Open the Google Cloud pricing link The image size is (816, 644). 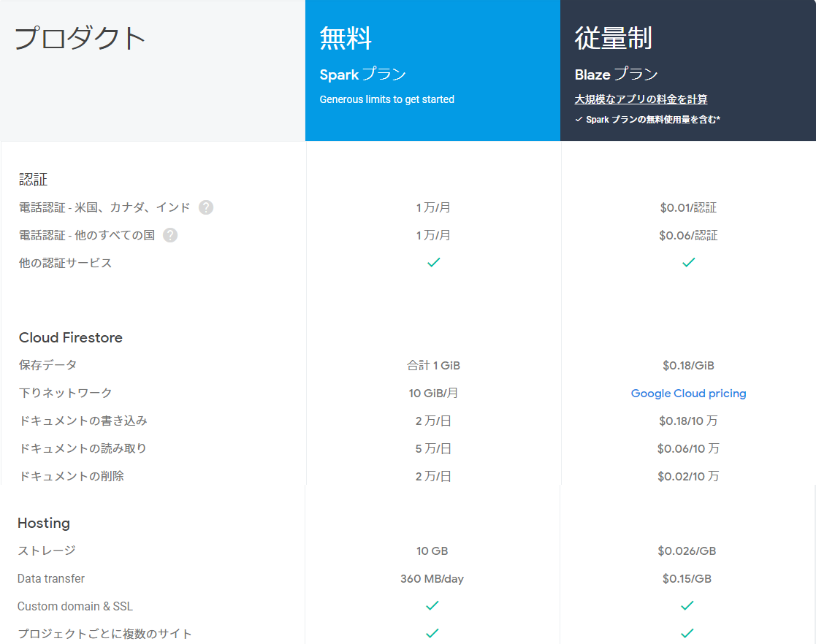[688, 394]
